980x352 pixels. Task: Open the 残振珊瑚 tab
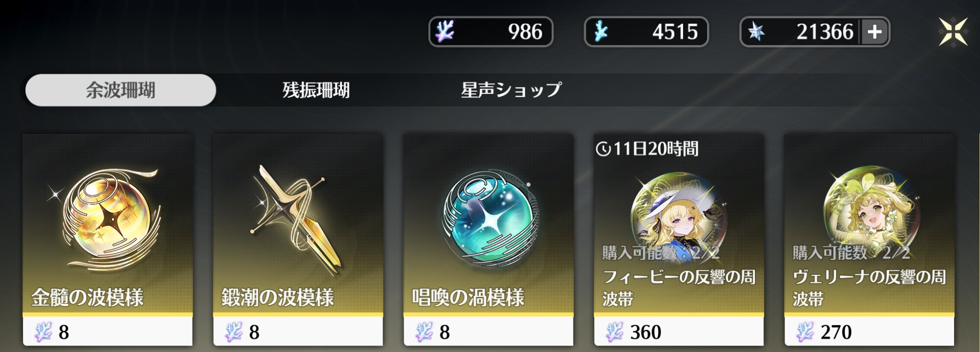click(x=316, y=90)
